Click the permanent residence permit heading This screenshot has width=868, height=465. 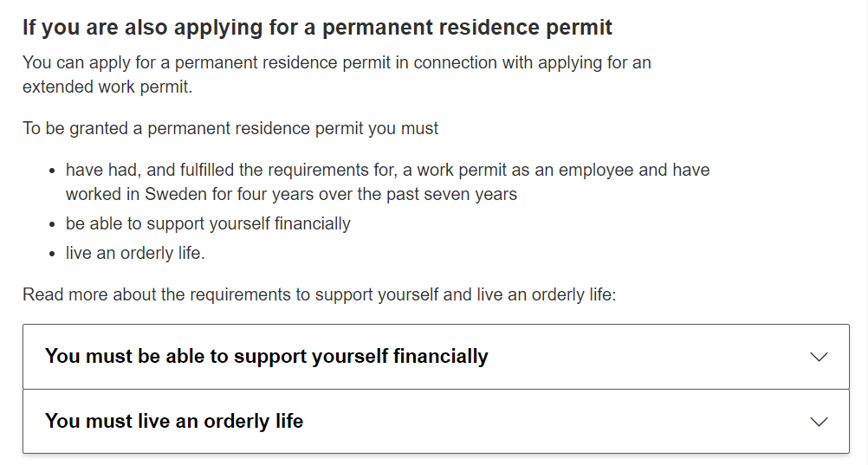point(317,27)
